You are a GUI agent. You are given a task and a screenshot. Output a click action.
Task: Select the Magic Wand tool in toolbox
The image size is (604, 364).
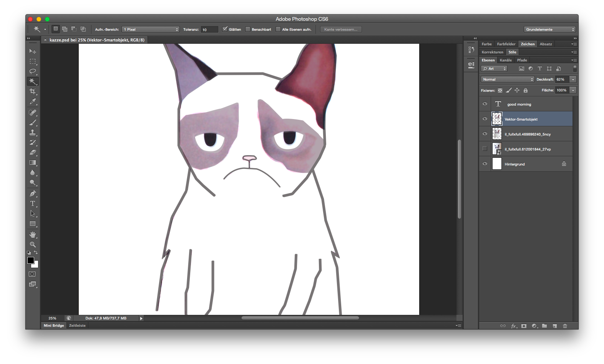tap(33, 81)
